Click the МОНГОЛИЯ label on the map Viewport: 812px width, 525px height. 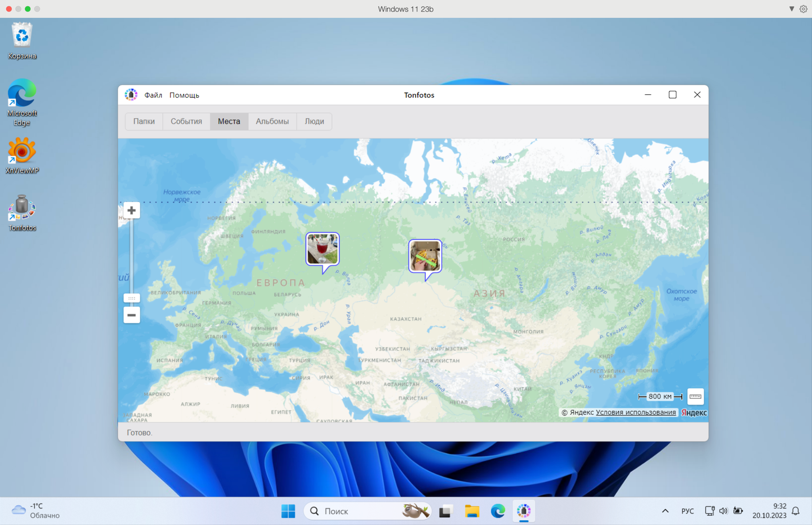[x=529, y=332]
